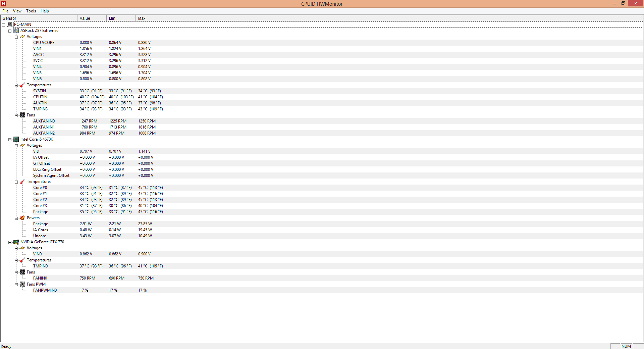644x349 pixels.
Task: Open the Help menu
Action: (x=45, y=11)
